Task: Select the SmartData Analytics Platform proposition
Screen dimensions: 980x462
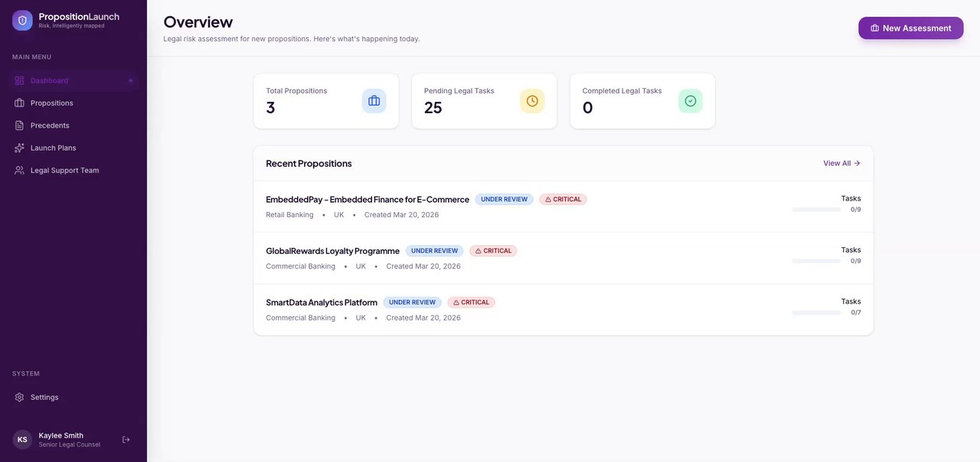Action: pos(322,303)
